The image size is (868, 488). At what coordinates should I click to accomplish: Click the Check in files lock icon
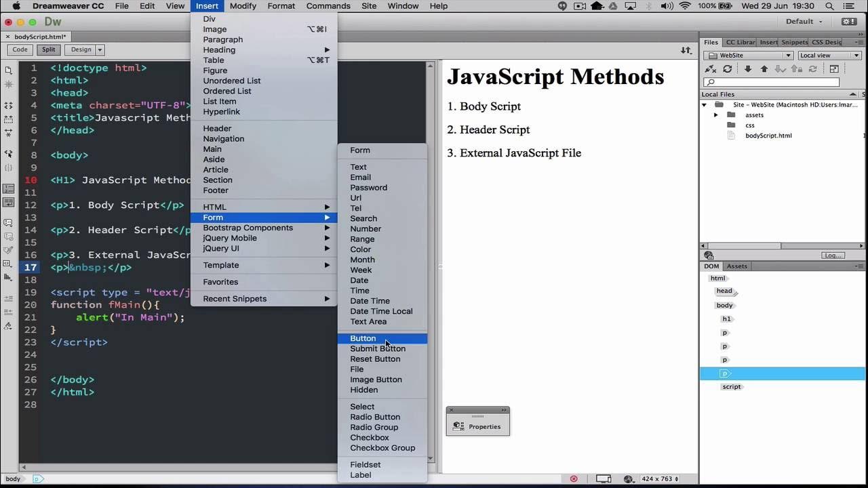[797, 69]
